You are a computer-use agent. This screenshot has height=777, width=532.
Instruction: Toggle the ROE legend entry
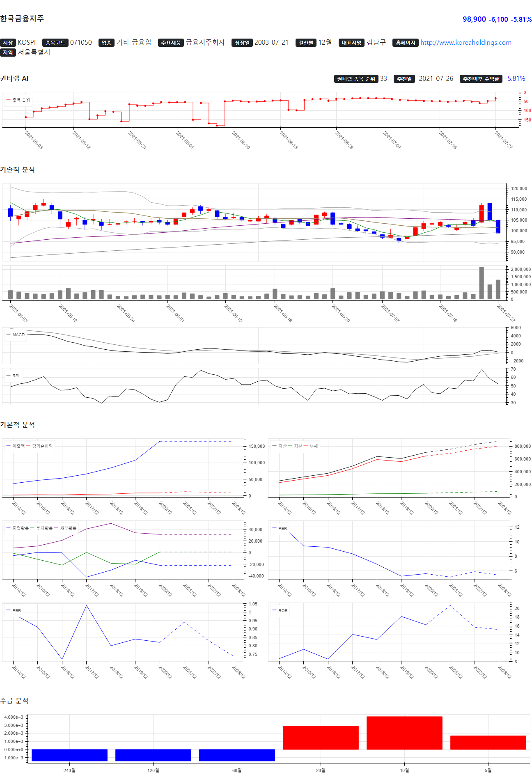tap(280, 610)
